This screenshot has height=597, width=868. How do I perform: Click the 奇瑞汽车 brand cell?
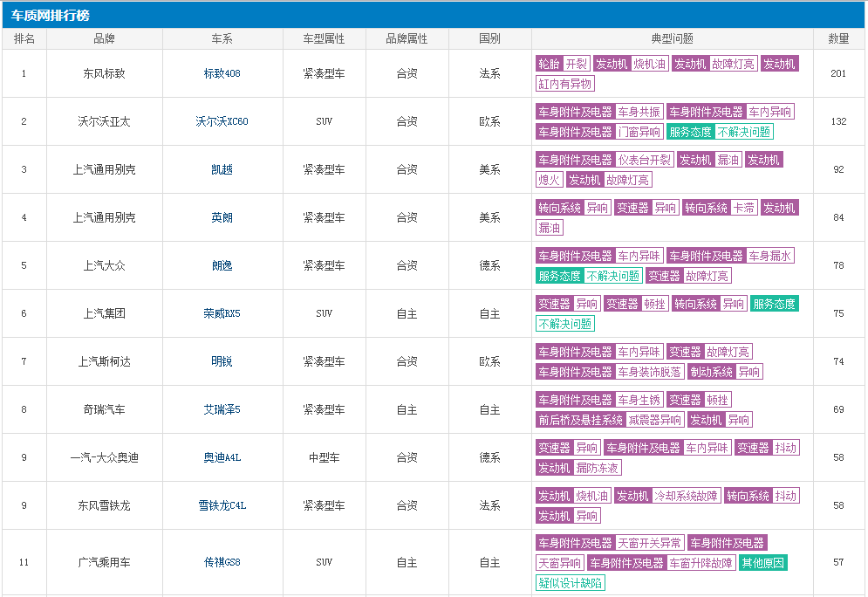pos(105,409)
